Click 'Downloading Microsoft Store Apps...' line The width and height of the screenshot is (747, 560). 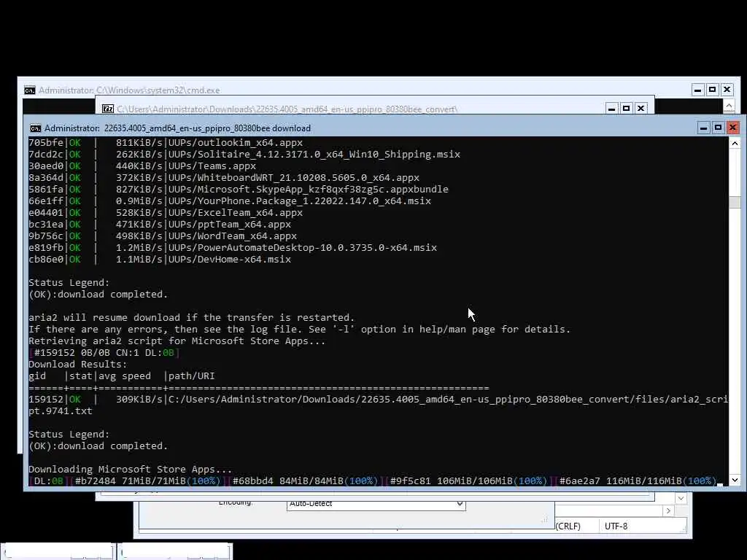pyautogui.click(x=130, y=469)
